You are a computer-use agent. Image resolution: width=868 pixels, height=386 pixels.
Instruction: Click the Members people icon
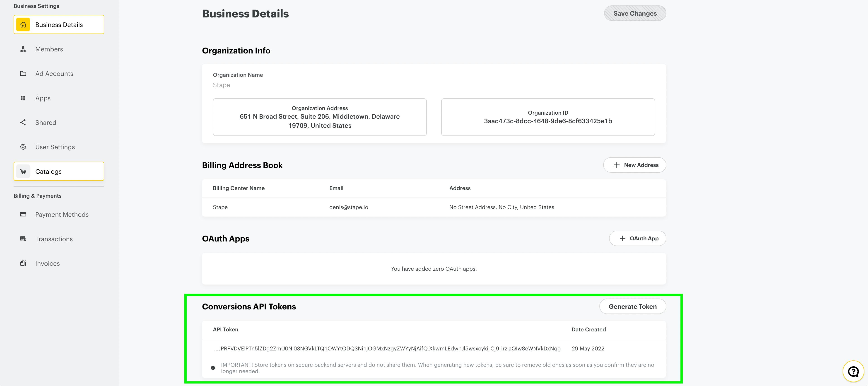coord(23,49)
